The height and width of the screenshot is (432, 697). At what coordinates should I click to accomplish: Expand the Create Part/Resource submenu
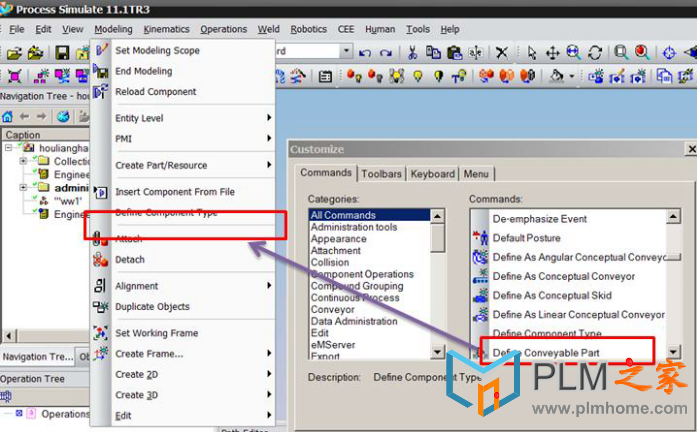182,165
